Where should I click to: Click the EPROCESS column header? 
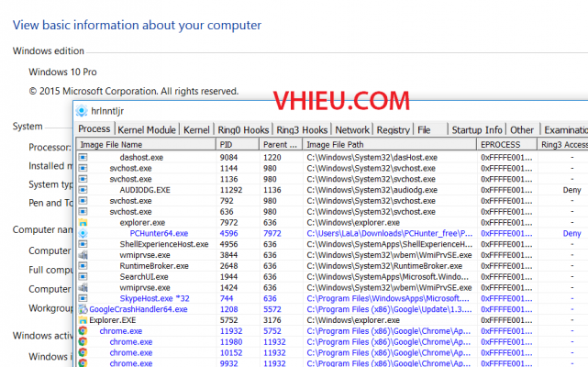pyautogui.click(x=506, y=144)
